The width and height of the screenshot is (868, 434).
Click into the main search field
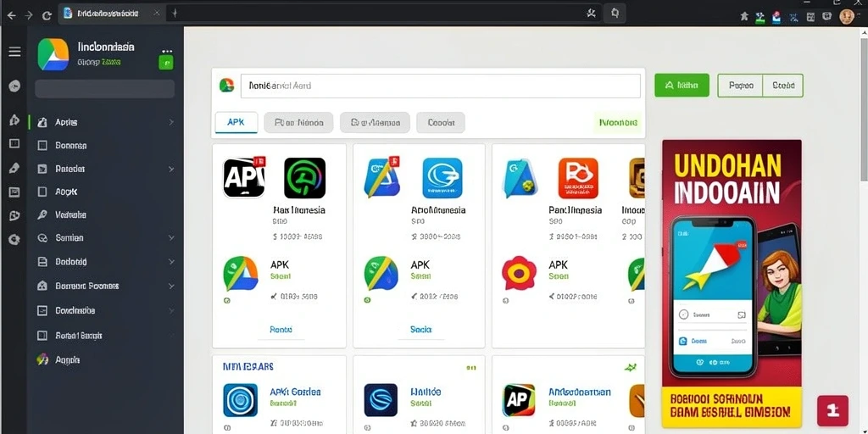(x=441, y=86)
